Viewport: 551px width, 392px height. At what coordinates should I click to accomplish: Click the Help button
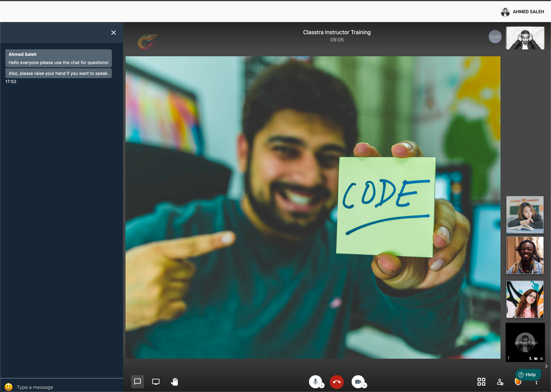click(527, 374)
